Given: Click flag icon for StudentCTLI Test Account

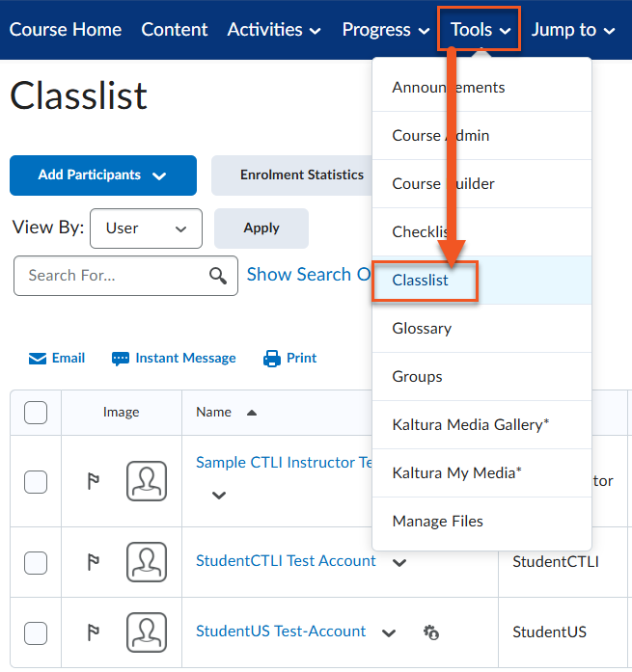Looking at the screenshot, I should (94, 562).
